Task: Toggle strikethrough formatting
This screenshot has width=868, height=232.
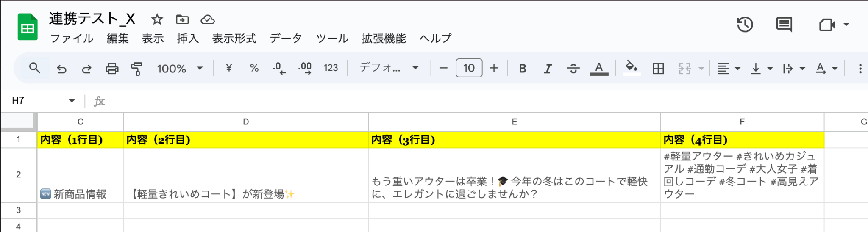Action: pyautogui.click(x=573, y=69)
